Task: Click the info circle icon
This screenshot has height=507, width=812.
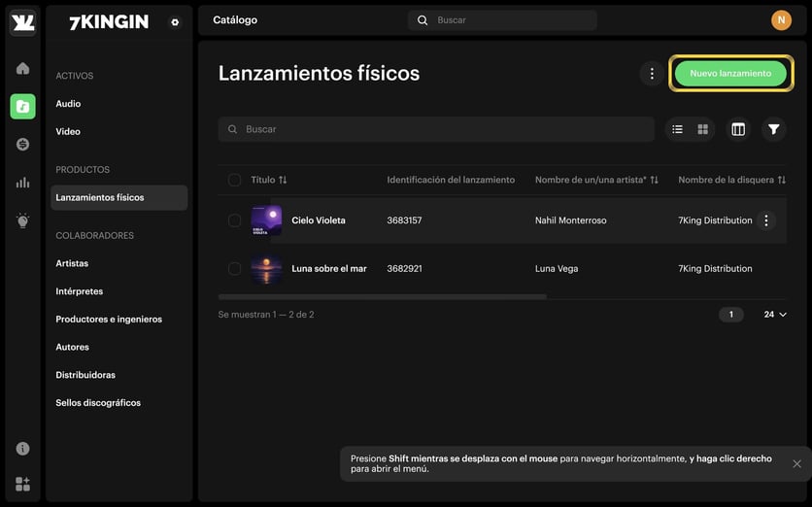Action: click(x=22, y=449)
